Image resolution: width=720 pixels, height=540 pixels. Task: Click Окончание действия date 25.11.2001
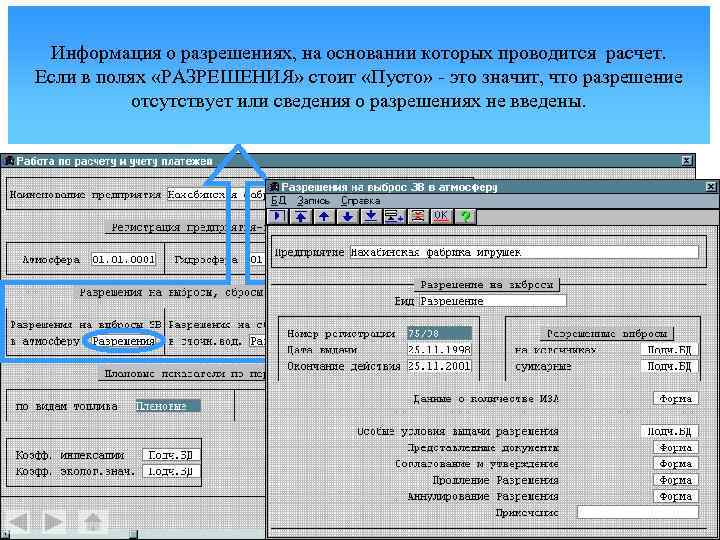(439, 366)
